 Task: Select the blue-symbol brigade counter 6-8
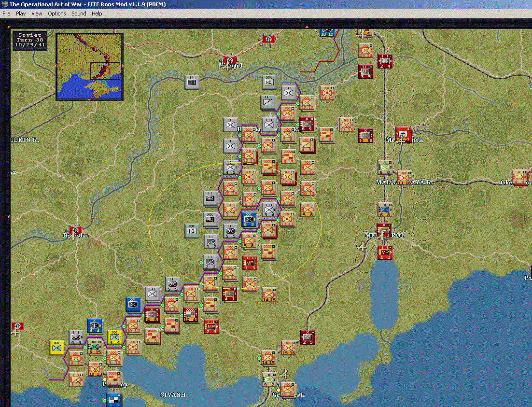coord(385,210)
